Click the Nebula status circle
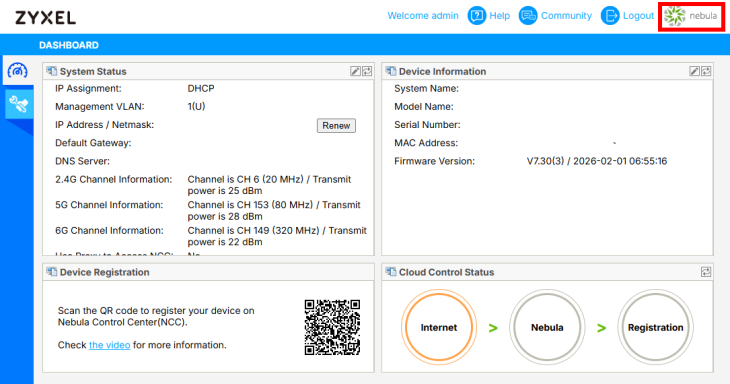The height and width of the screenshot is (384, 730). pos(547,327)
